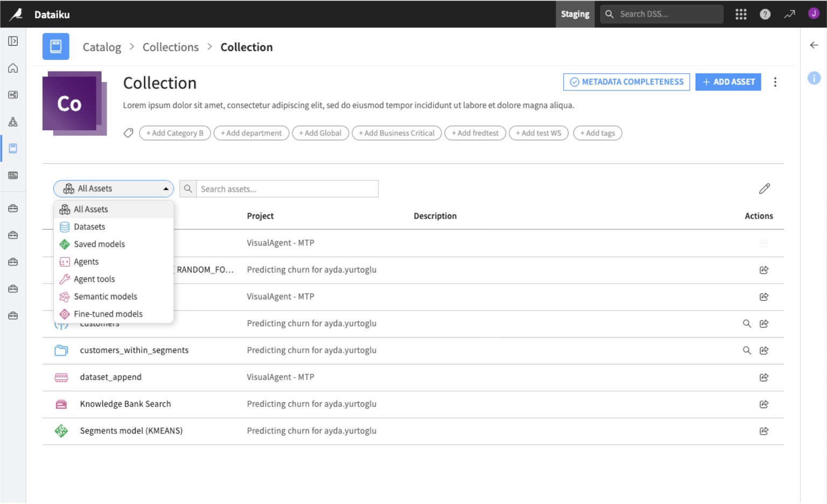Collapse the All Assets filter dropdown
Image resolution: width=827 pixels, height=504 pixels.
click(x=114, y=188)
